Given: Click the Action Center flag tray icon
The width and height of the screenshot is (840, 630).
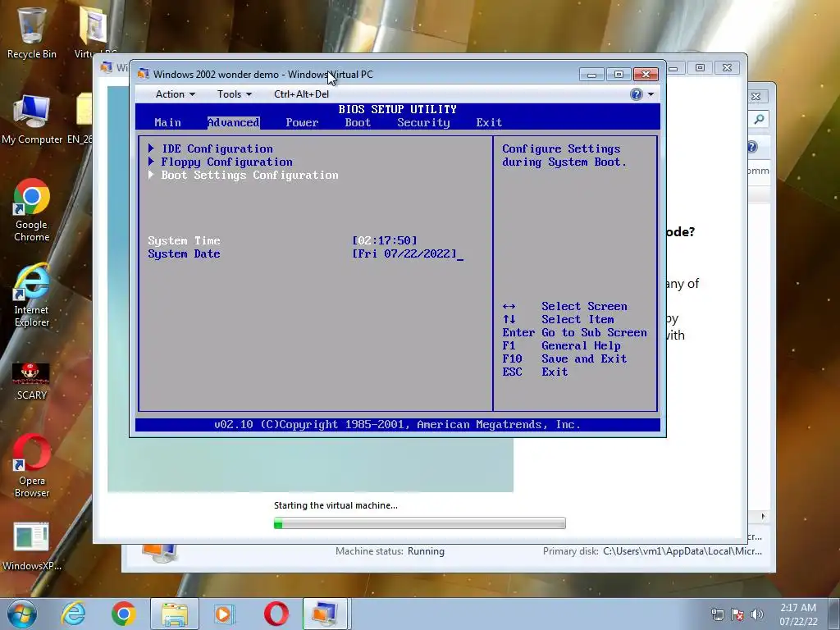Looking at the screenshot, I should pos(737,614).
